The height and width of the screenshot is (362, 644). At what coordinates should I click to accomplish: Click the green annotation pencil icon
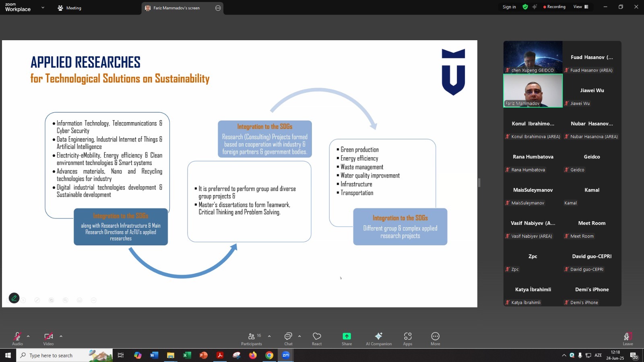pyautogui.click(x=14, y=298)
